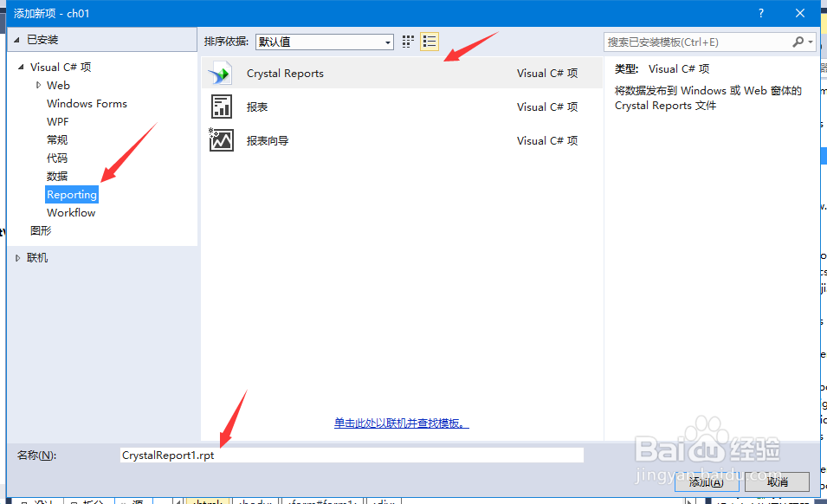Switch to the 源 editor tab

tap(134, 501)
